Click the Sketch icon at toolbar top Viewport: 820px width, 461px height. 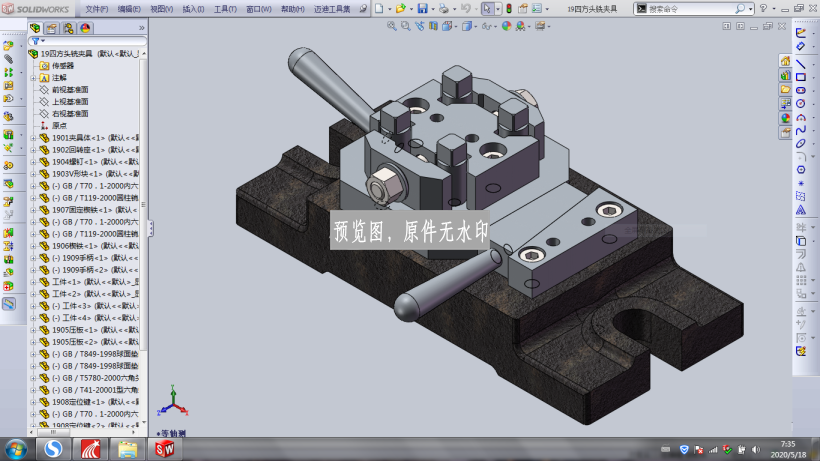coord(801,32)
